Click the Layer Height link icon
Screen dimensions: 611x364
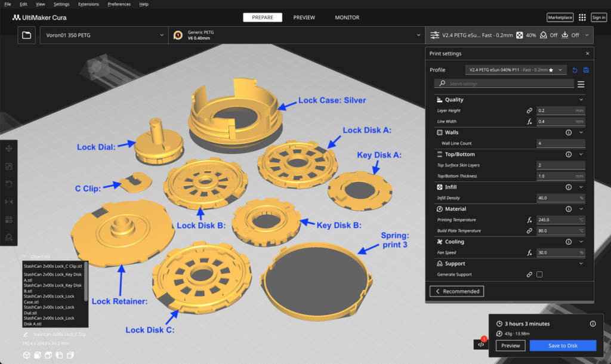coord(530,110)
